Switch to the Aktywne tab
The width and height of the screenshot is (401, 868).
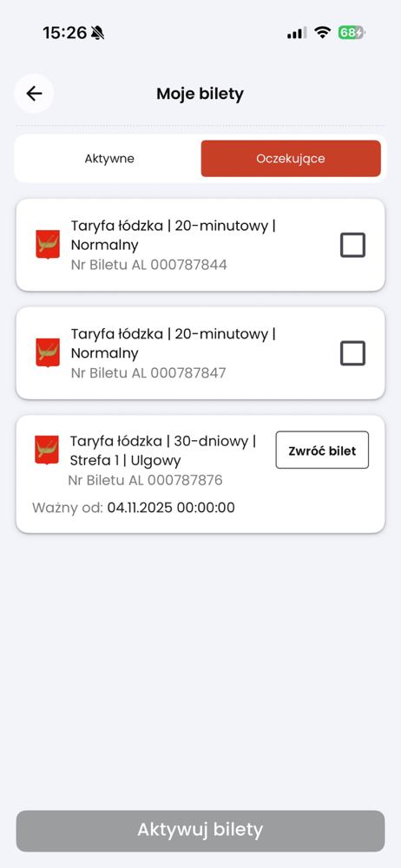[x=109, y=159]
